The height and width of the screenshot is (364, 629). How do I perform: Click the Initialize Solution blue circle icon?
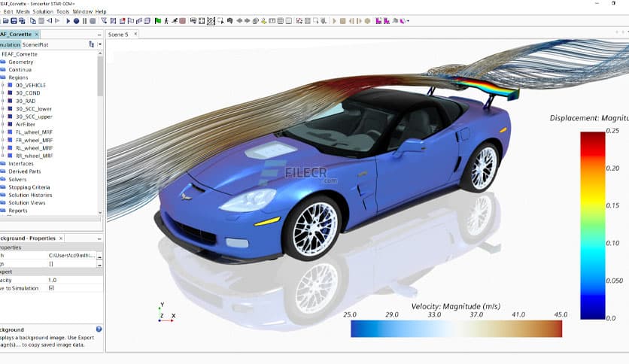tap(76, 21)
